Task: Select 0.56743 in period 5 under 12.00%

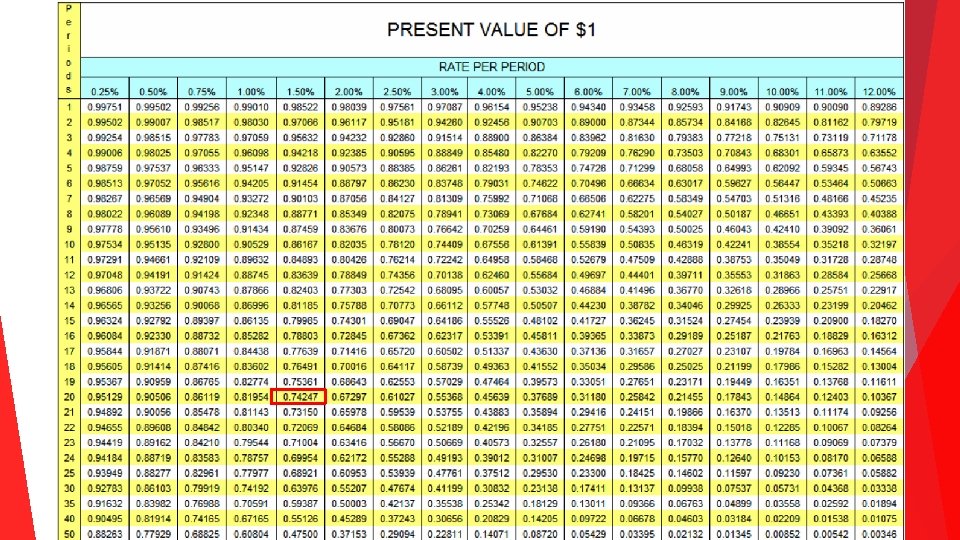Action: [x=879, y=168]
